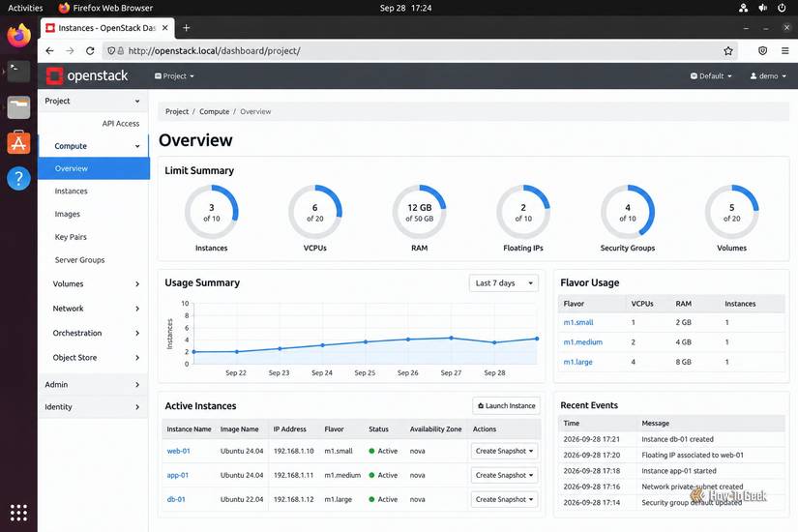This screenshot has height=532, width=798.
Task: Click the Instance Name column header
Action: tap(189, 429)
